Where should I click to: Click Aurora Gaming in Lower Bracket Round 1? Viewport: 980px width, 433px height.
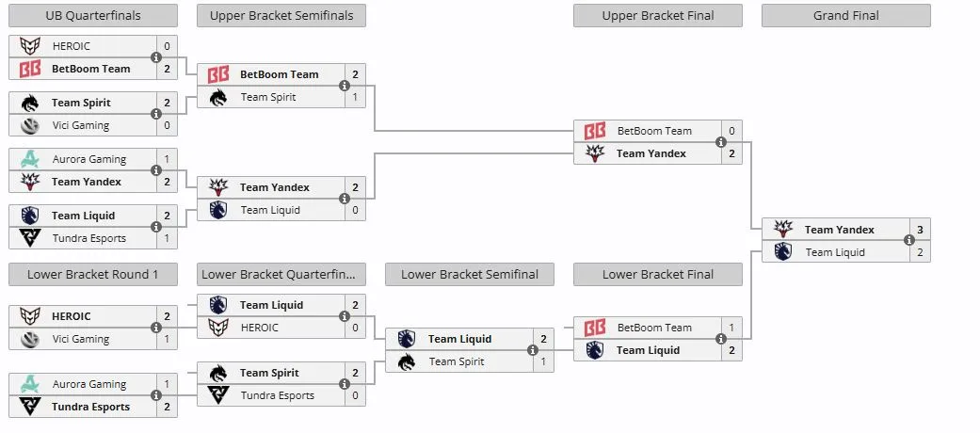[x=89, y=384]
